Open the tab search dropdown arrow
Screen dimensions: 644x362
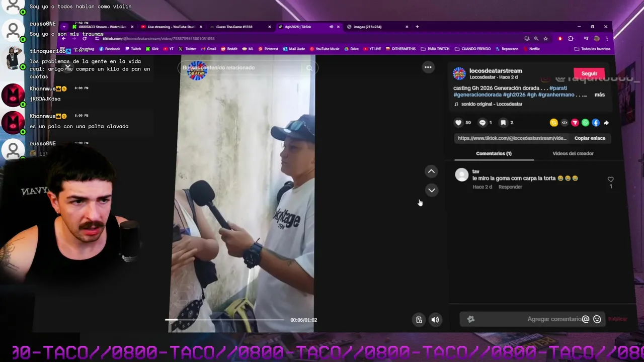64,27
